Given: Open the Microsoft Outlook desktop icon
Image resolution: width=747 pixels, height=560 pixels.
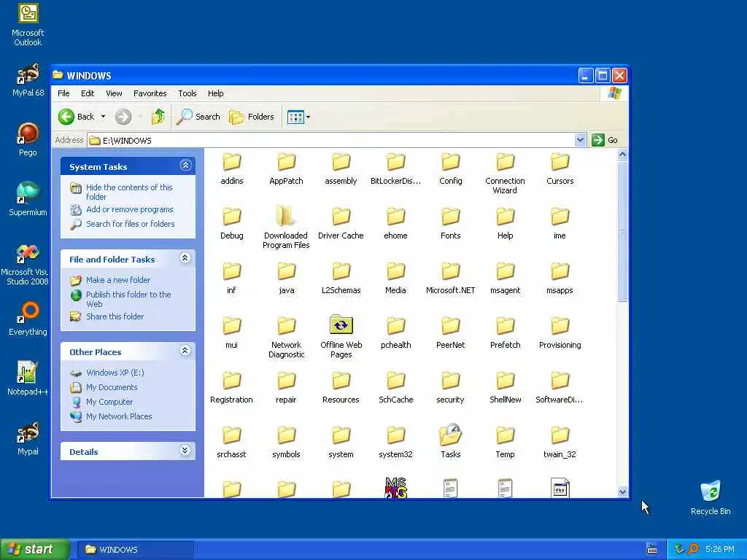Looking at the screenshot, I should pos(28,25).
